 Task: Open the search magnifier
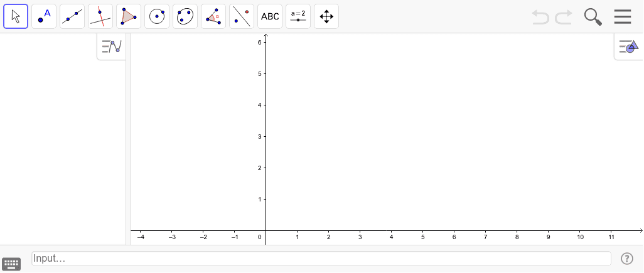pyautogui.click(x=593, y=17)
